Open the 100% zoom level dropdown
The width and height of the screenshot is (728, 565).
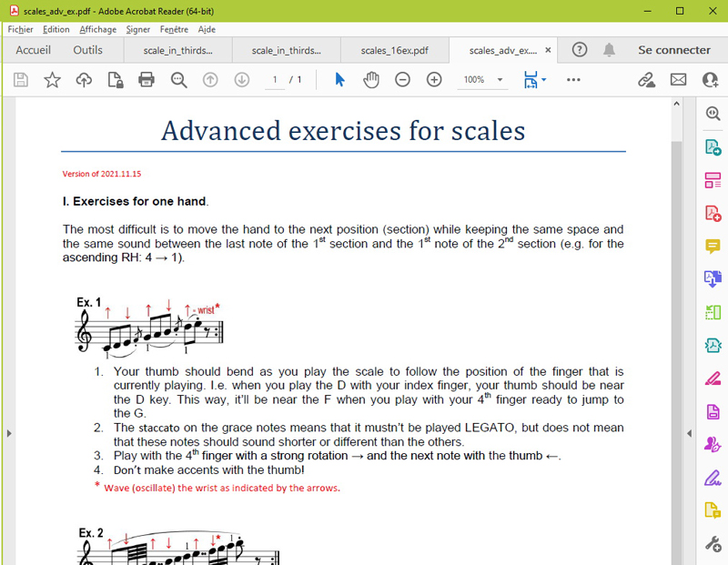click(x=500, y=80)
